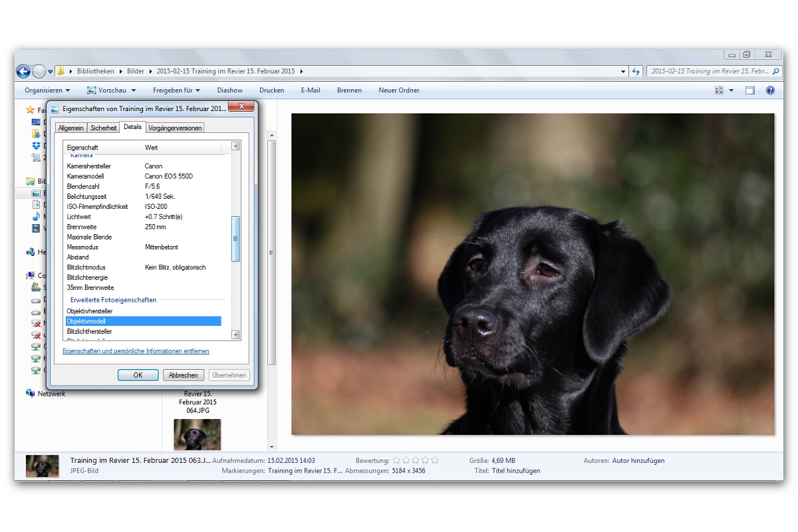Open the view options dropdown arrow
Viewport: 798px width, 532px height.
[731, 90]
